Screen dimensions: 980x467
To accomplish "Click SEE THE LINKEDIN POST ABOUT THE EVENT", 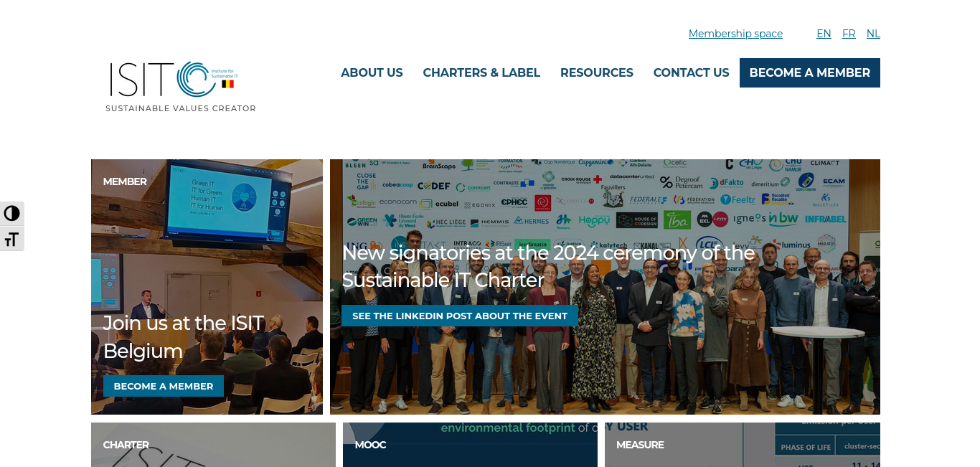I will pyautogui.click(x=460, y=316).
